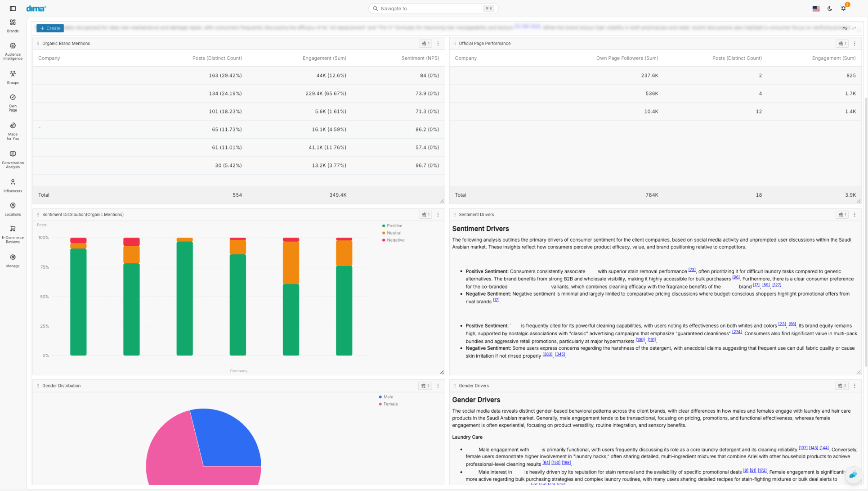Open filters for Gender Drivers widget

(x=842, y=386)
